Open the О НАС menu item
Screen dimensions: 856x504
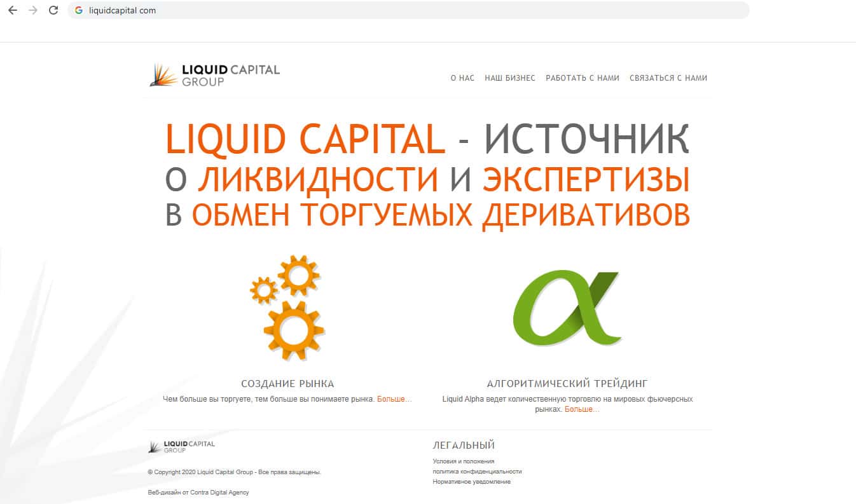tap(462, 78)
